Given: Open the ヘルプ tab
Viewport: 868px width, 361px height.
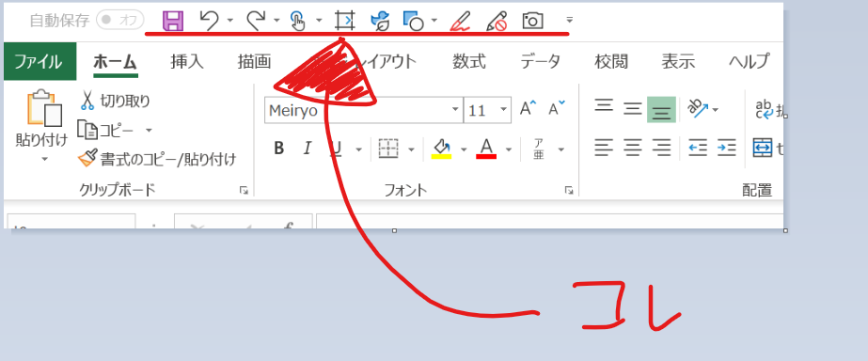Looking at the screenshot, I should pos(749,61).
